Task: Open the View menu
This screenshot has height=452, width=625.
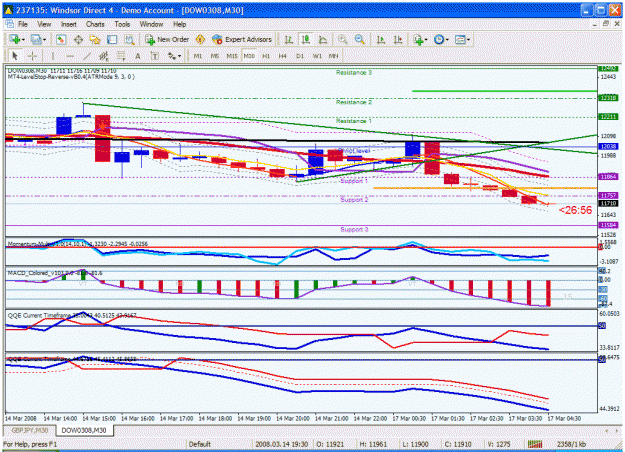Action: (44, 24)
